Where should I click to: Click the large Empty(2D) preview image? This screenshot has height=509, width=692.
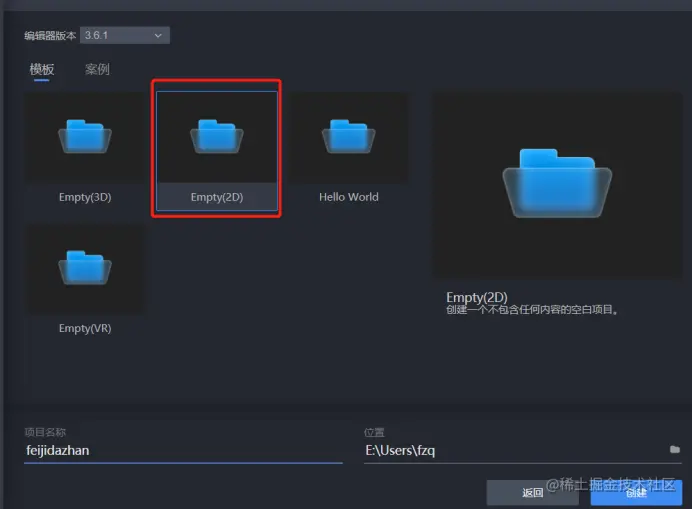[557, 185]
